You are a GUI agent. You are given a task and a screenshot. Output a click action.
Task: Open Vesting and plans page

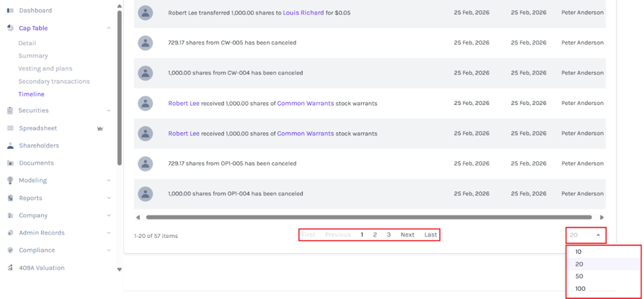click(x=45, y=69)
